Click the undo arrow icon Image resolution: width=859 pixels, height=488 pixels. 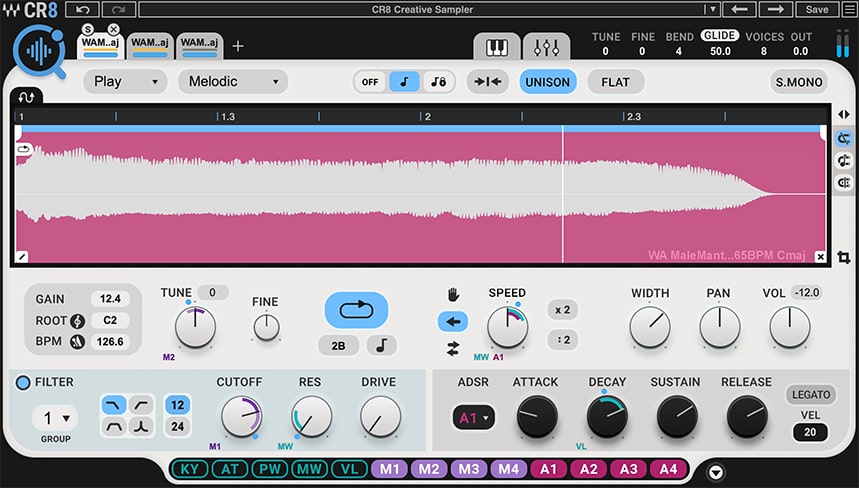tap(82, 10)
